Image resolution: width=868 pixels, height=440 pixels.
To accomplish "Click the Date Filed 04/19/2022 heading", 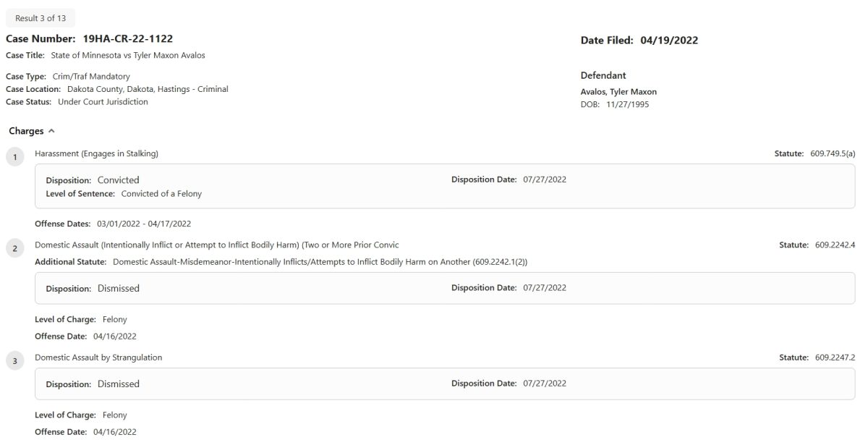I will point(639,41).
